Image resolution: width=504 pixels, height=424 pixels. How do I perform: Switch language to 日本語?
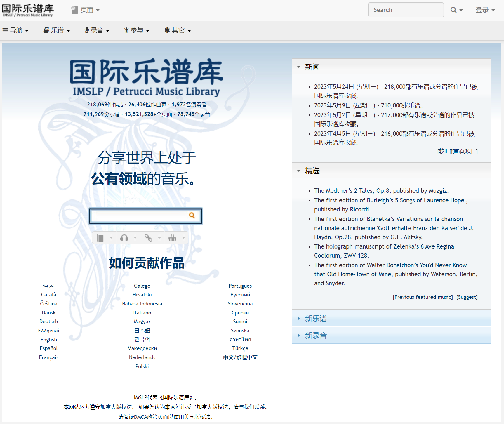point(142,331)
